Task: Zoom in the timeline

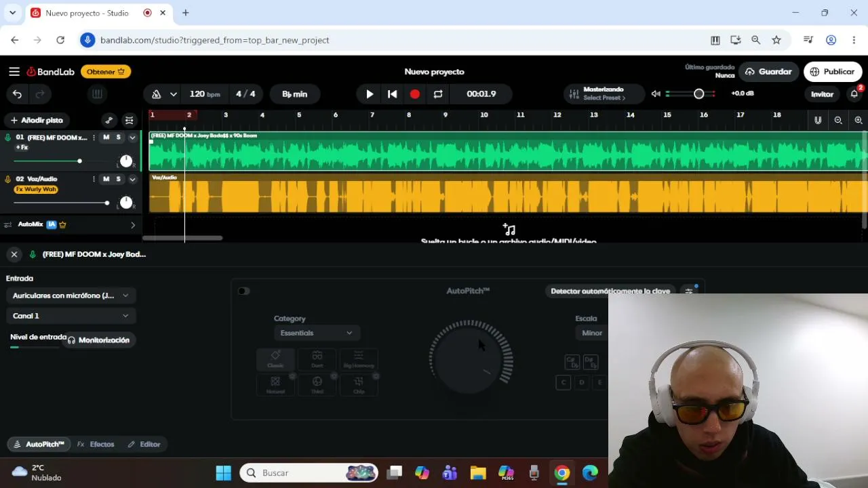Action: click(x=859, y=120)
